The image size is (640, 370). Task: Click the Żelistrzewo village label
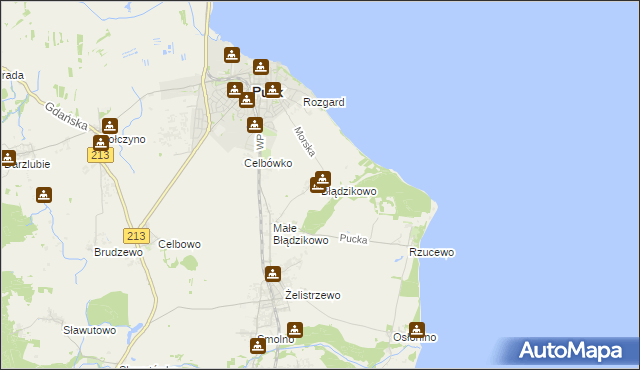[x=313, y=295]
